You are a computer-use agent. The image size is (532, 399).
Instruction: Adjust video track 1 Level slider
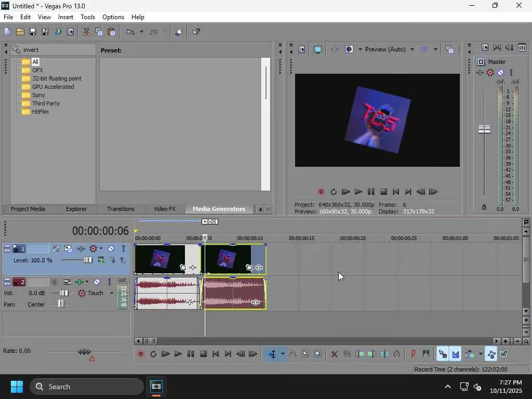click(87, 260)
